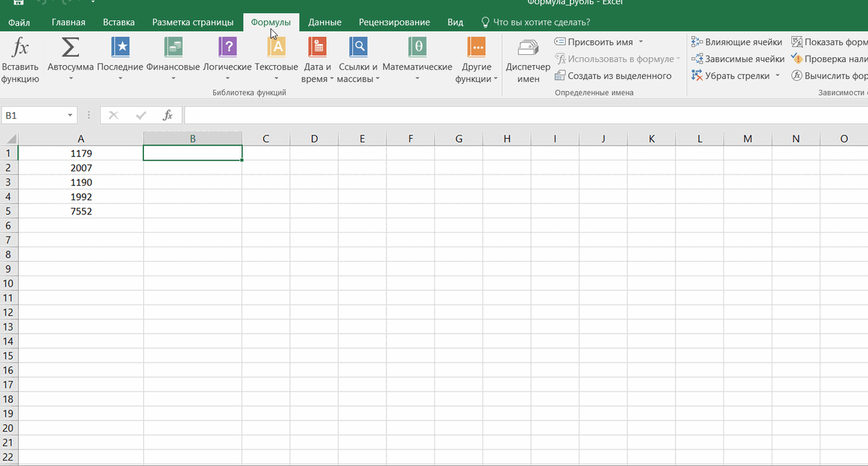868x466 pixels.
Task: Expand the Убрать стрелки dropdown arrow
Action: (x=778, y=76)
